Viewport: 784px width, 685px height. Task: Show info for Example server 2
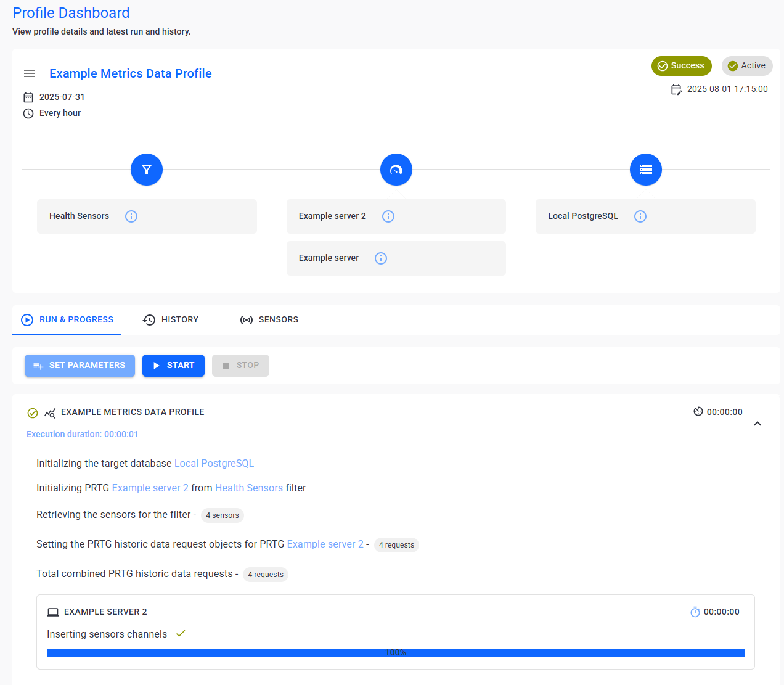[x=388, y=216]
